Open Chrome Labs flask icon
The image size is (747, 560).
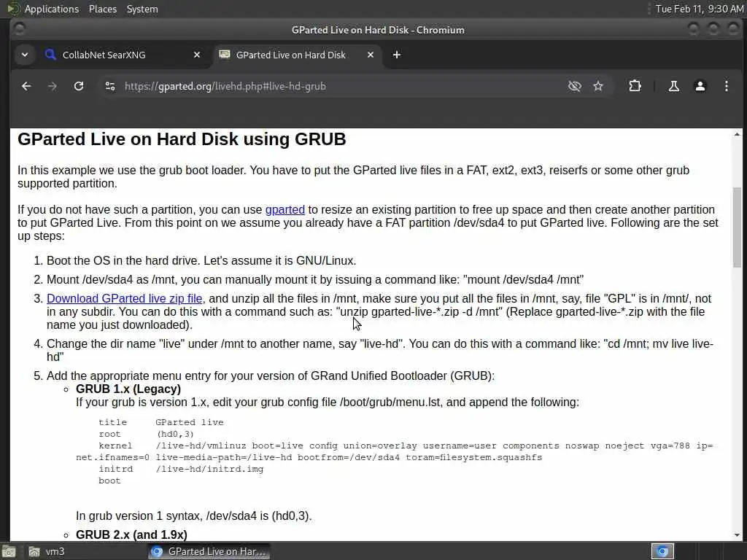(673, 86)
